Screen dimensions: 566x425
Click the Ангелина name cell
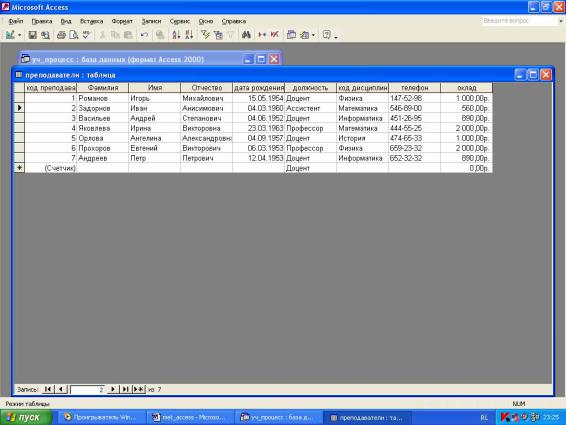click(x=154, y=138)
